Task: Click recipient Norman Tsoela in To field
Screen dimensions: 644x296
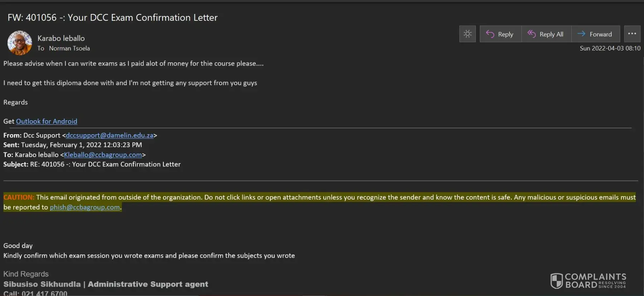Action: pyautogui.click(x=69, y=48)
